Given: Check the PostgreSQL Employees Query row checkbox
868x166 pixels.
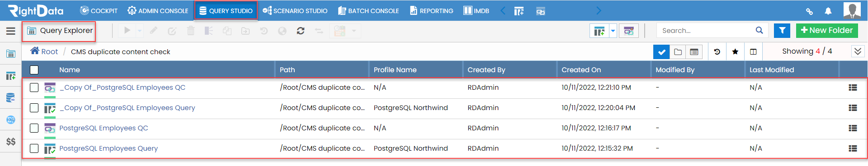Looking at the screenshot, I should [x=34, y=148].
